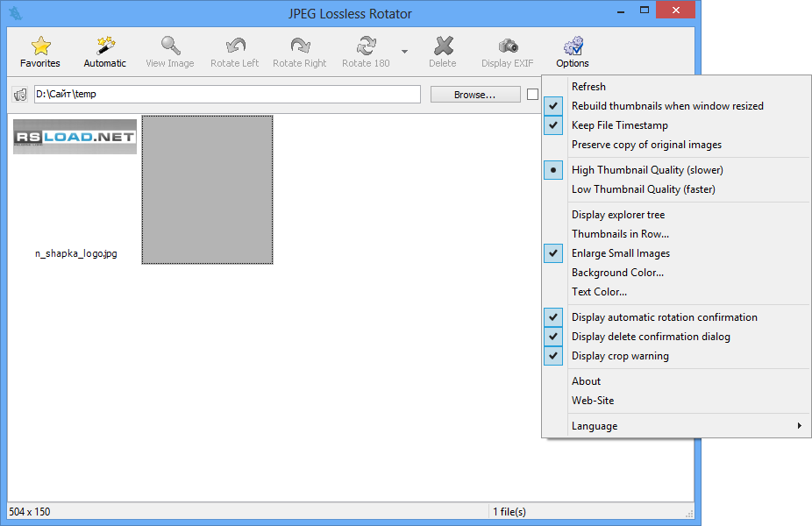
Task: Rotate Left using the toolbar icon
Action: point(236,46)
